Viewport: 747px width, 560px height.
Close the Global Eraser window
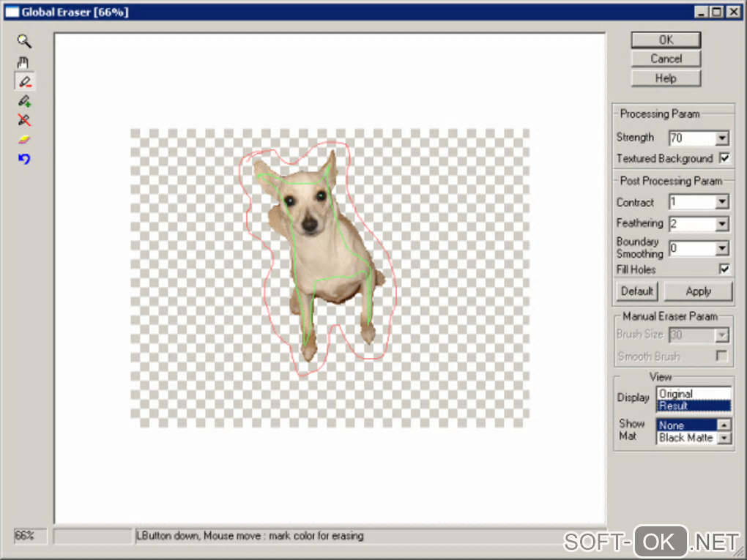[x=734, y=12]
